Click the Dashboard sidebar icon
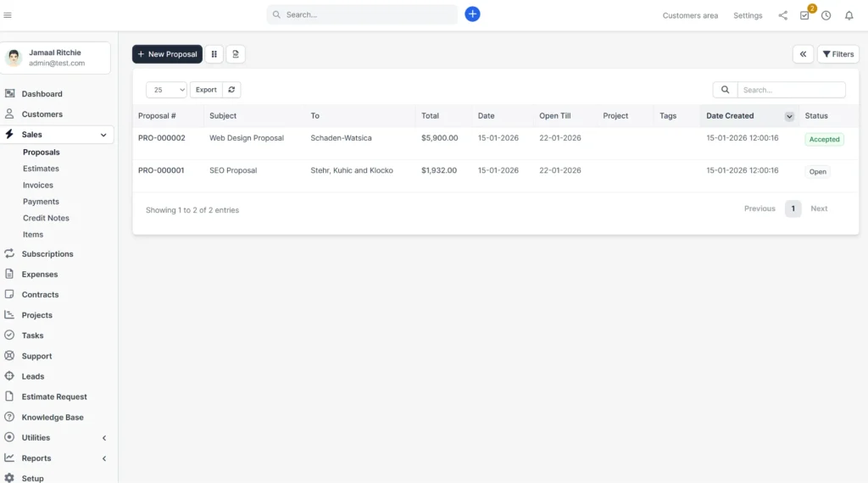This screenshot has width=868, height=483. [9, 93]
